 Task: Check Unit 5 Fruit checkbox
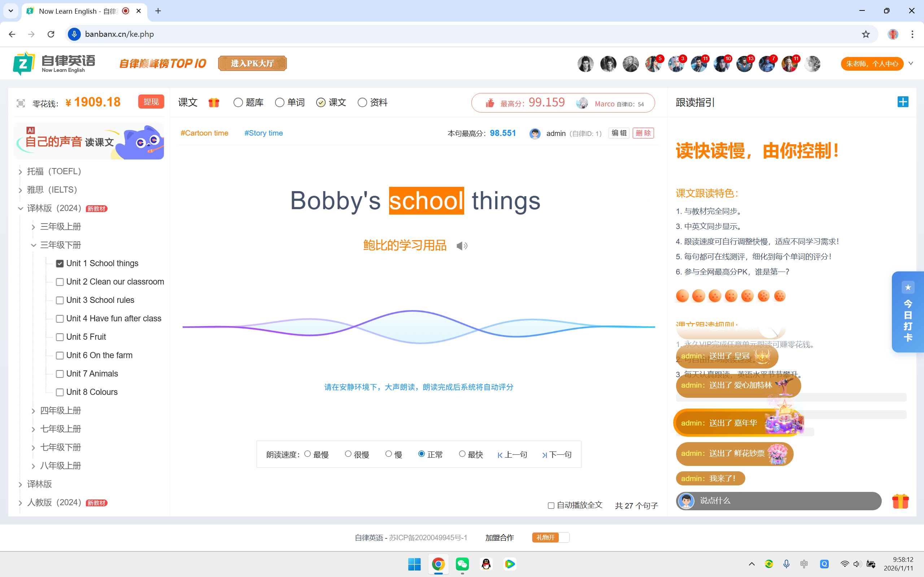60,337
